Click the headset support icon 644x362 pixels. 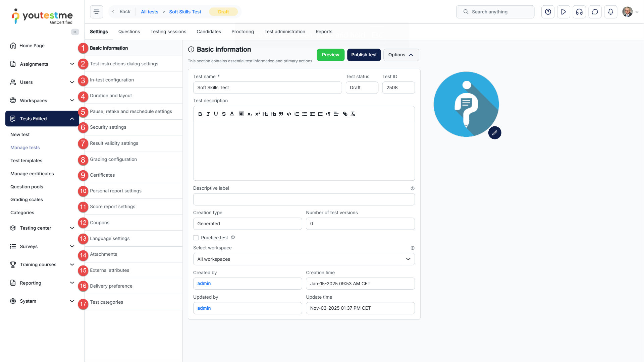[579, 12]
